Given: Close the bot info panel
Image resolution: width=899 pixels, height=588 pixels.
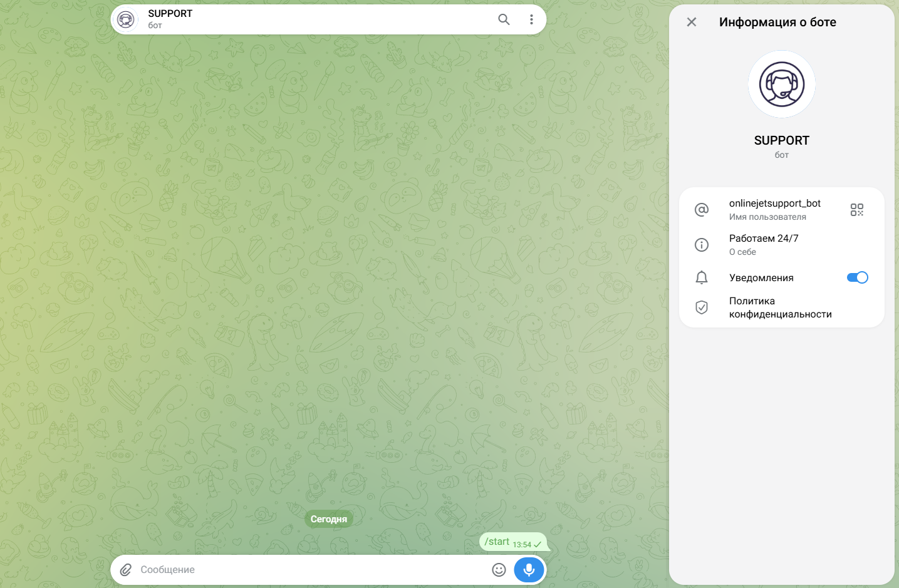Looking at the screenshot, I should point(692,22).
